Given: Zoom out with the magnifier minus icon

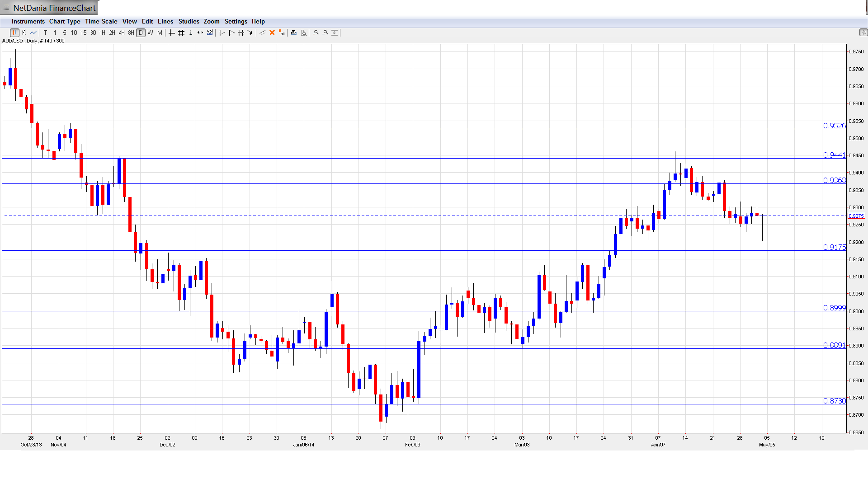Looking at the screenshot, I should pyautogui.click(x=325, y=33).
